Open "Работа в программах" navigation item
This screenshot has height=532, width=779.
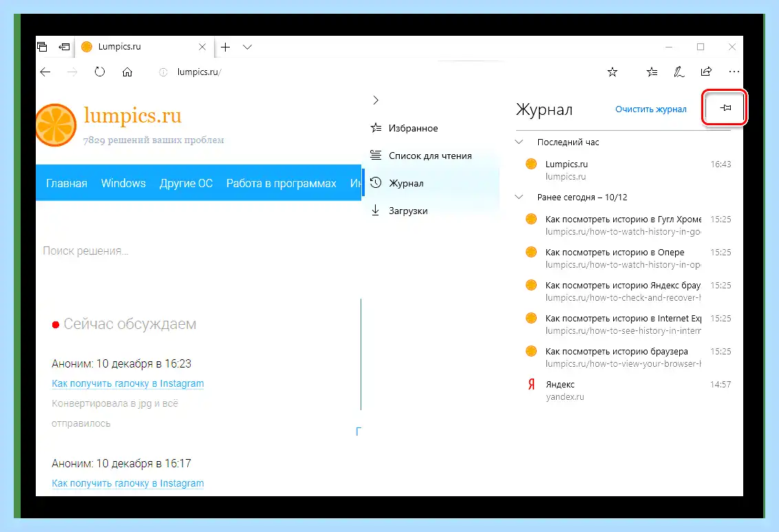tap(281, 183)
